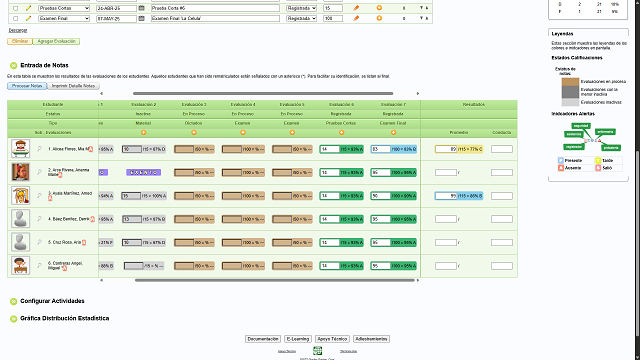Open the E-Learning footer button
Image resolution: width=640 pixels, height=360 pixels.
coord(298,339)
